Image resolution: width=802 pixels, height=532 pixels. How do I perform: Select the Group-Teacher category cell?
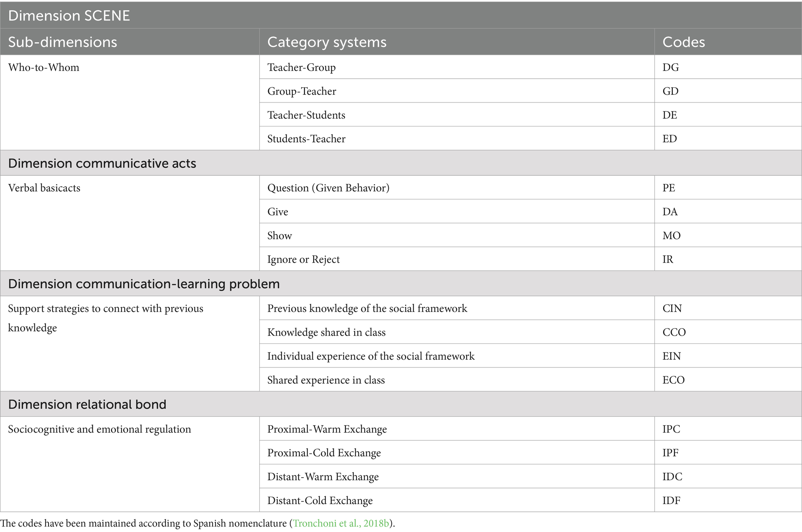click(457, 91)
